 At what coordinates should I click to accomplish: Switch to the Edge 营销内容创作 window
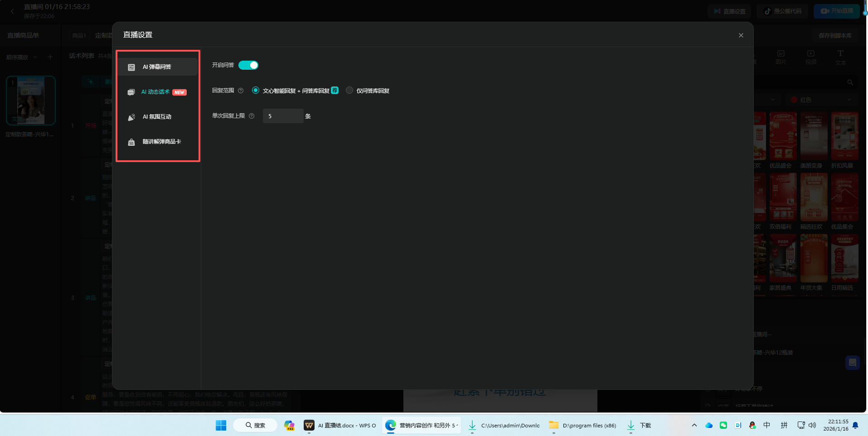click(x=422, y=425)
